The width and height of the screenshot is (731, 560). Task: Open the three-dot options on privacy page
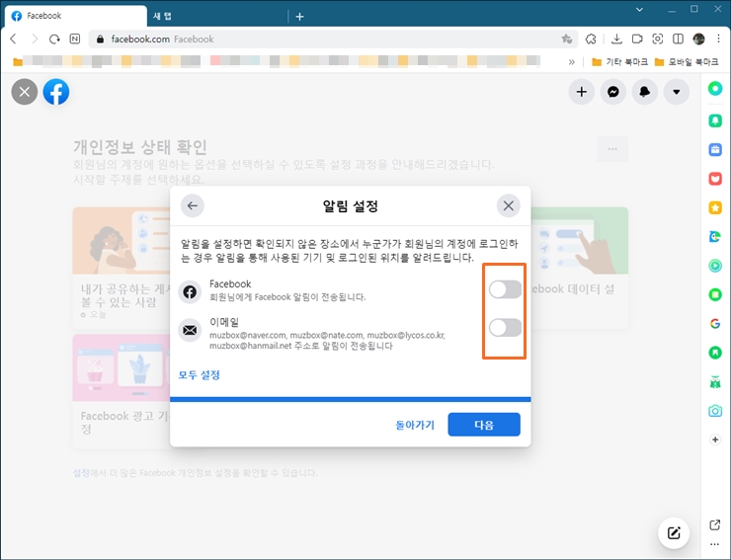[612, 149]
